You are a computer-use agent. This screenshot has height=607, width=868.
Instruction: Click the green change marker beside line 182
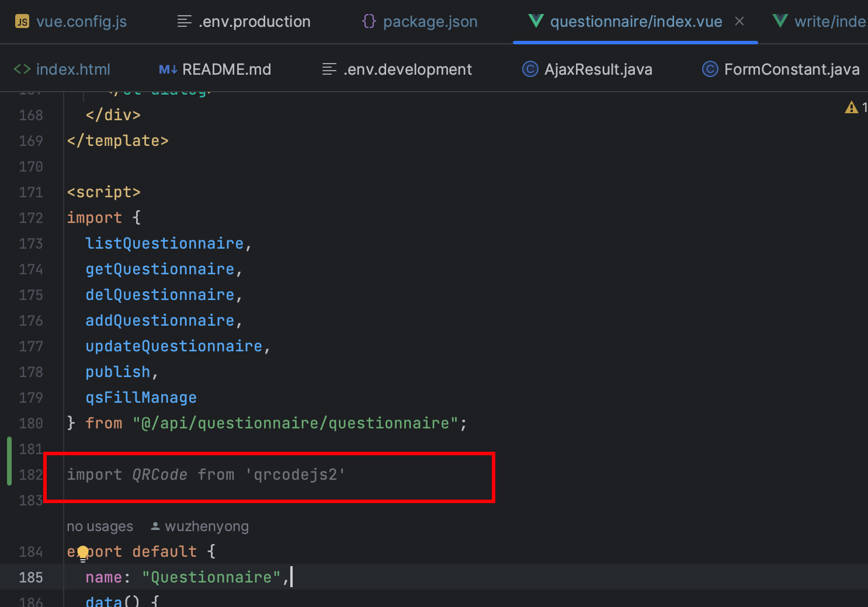[9, 461]
